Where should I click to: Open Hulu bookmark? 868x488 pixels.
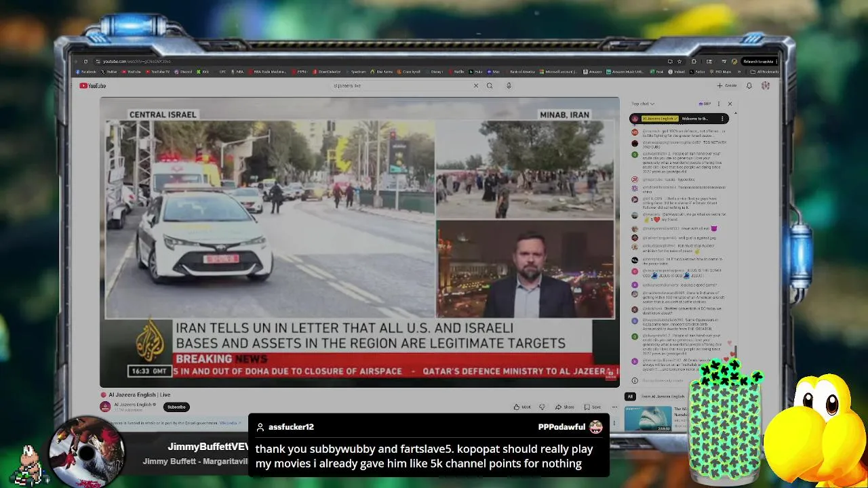[x=476, y=72]
